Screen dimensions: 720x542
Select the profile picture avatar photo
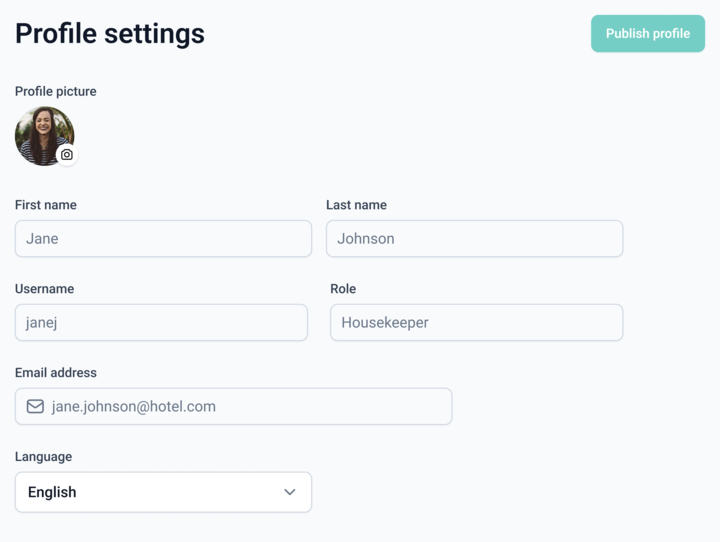(x=41, y=133)
